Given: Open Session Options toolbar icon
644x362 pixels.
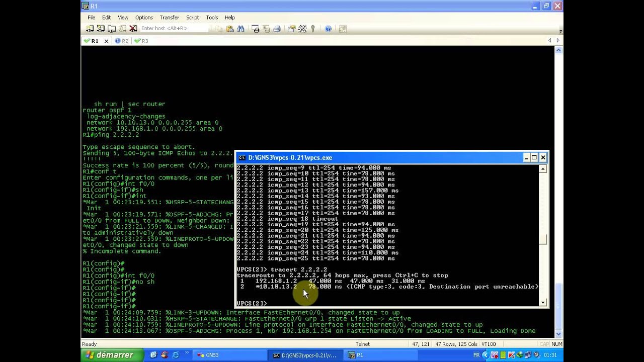Looking at the screenshot, I should click(291, 29).
